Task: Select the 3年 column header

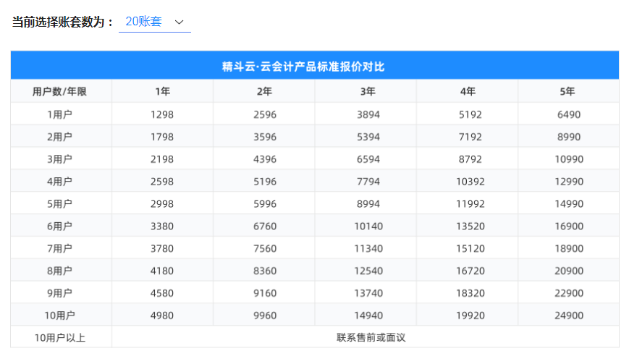Action: pos(368,92)
